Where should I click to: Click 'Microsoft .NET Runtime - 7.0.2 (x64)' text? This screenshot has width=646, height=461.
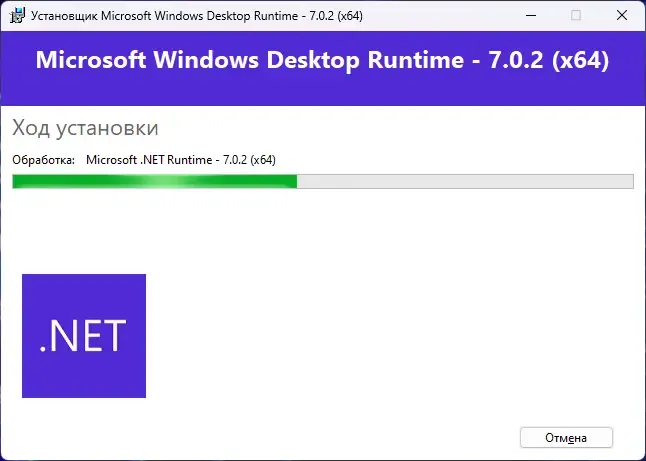(181, 160)
